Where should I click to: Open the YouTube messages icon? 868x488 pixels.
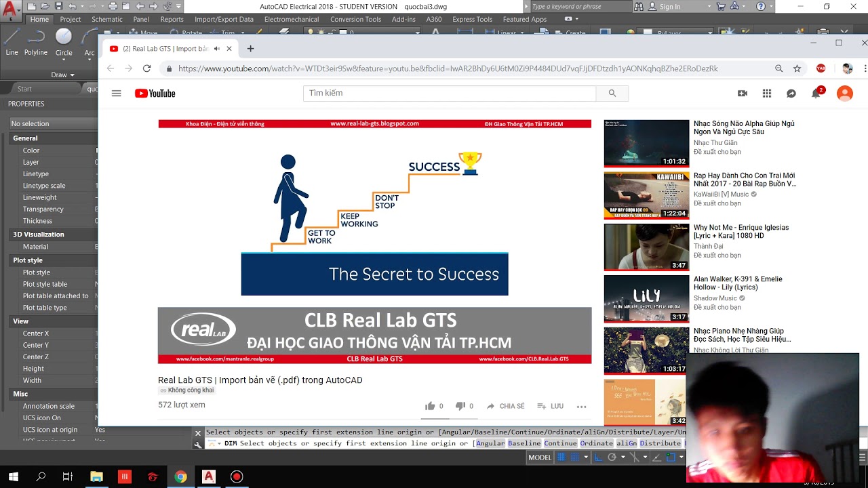(x=791, y=94)
